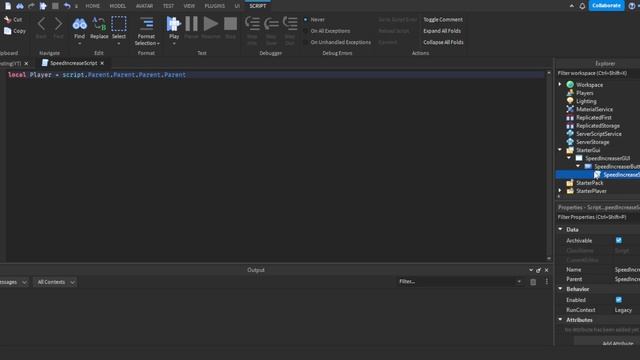Viewport: 640px width, 360px height.
Task: Open the MODEL ribbon tab
Action: click(118, 6)
